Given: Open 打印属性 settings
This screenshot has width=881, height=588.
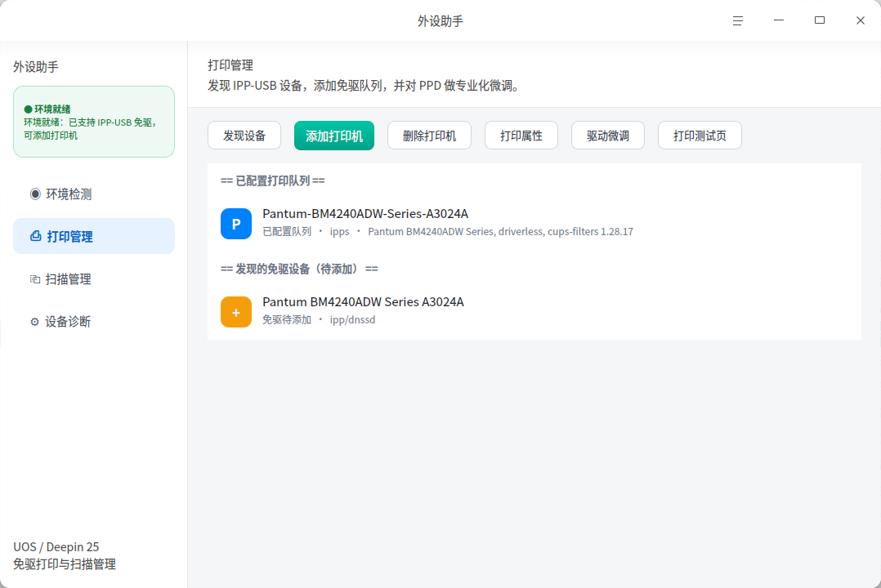Looking at the screenshot, I should click(x=521, y=136).
